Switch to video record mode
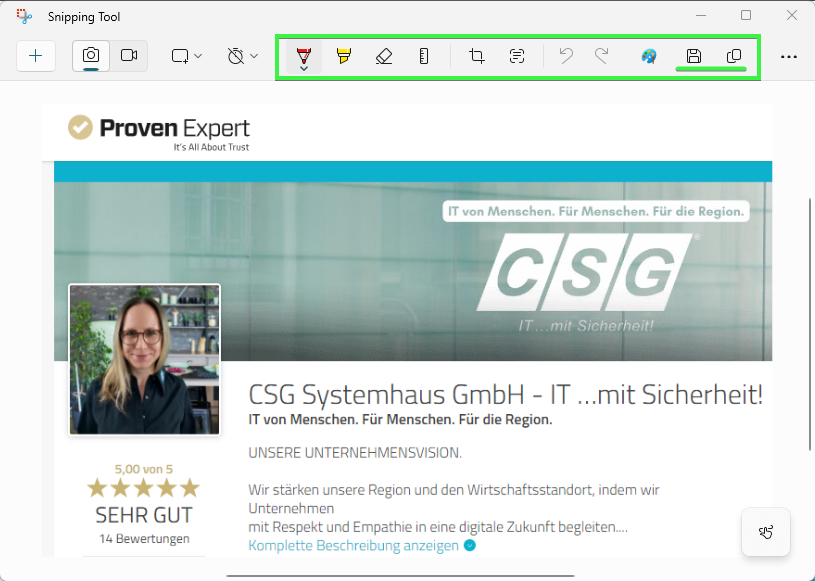This screenshot has height=581, width=815. (x=129, y=56)
